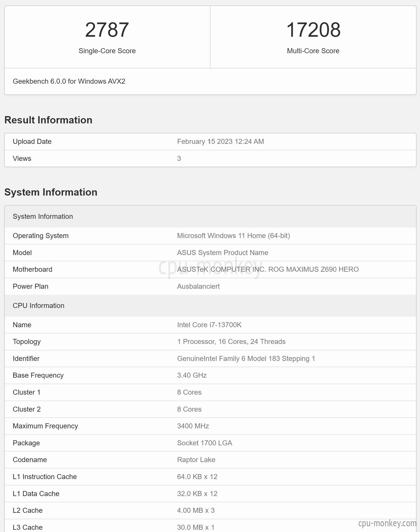This screenshot has width=420, height=532.
Task: Click the ROG MAXIMUS Z690 HERO value
Action: [x=268, y=269]
